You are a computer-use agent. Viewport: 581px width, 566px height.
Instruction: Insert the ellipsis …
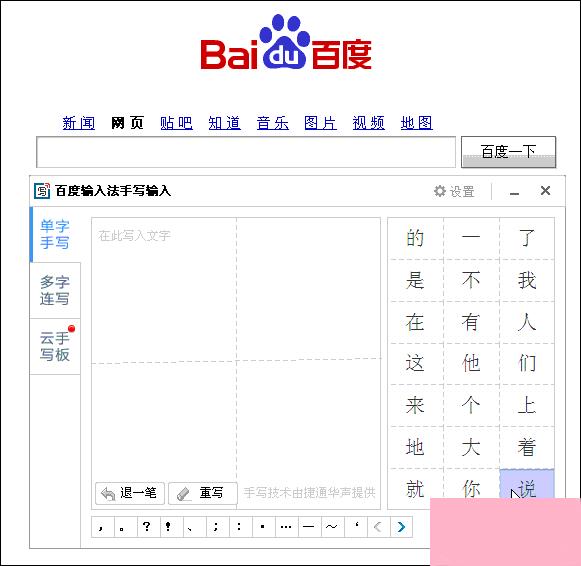pyautogui.click(x=287, y=526)
